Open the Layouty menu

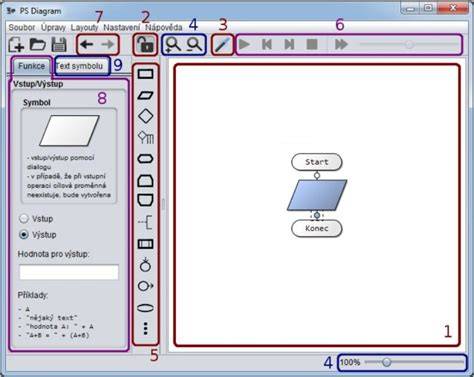coord(85,27)
